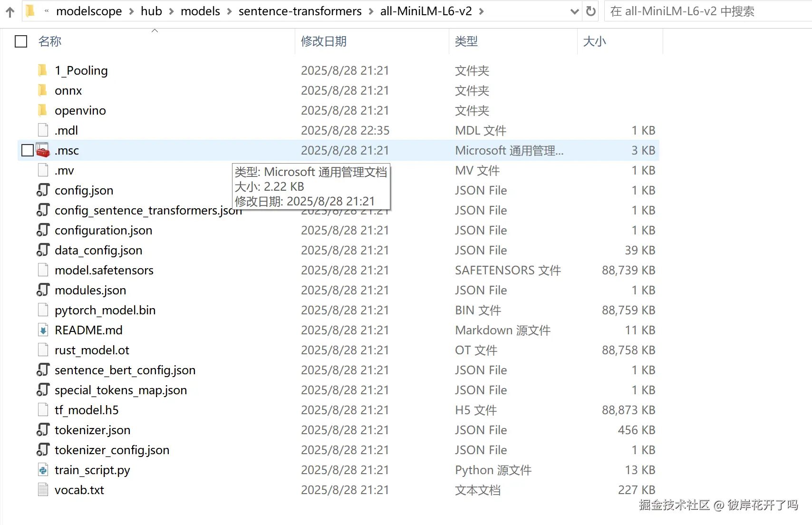
Task: Click the openvino folder icon
Action: click(42, 110)
